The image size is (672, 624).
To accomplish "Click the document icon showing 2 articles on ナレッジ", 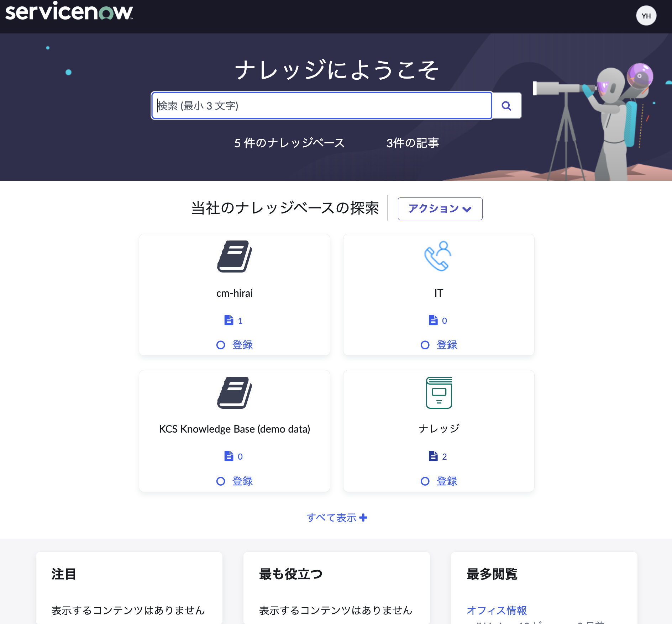I will (x=433, y=456).
